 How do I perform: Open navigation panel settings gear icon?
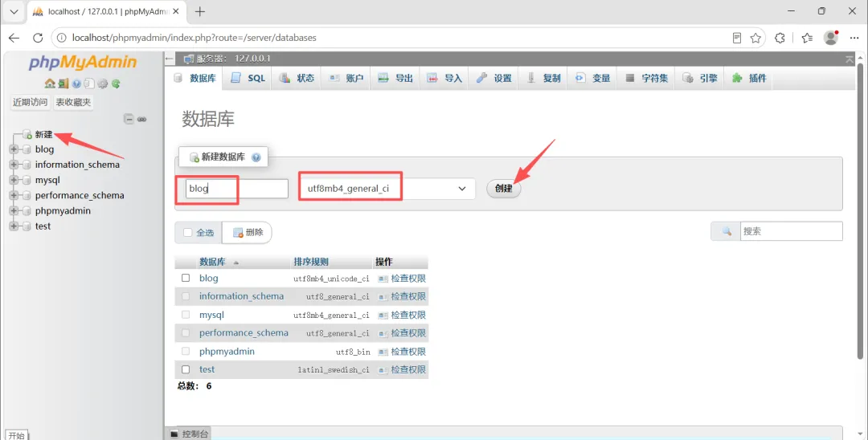point(102,84)
